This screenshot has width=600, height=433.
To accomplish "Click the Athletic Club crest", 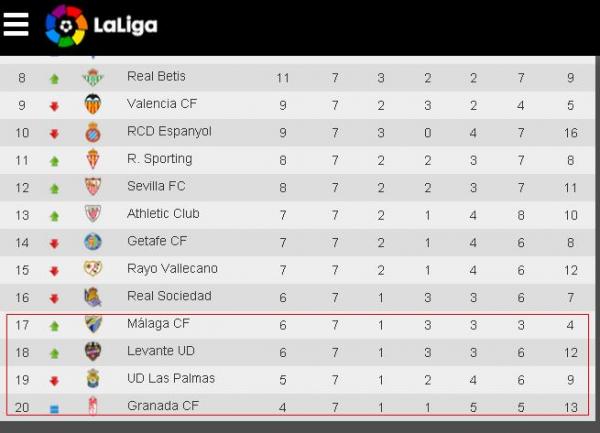I will coord(91,214).
